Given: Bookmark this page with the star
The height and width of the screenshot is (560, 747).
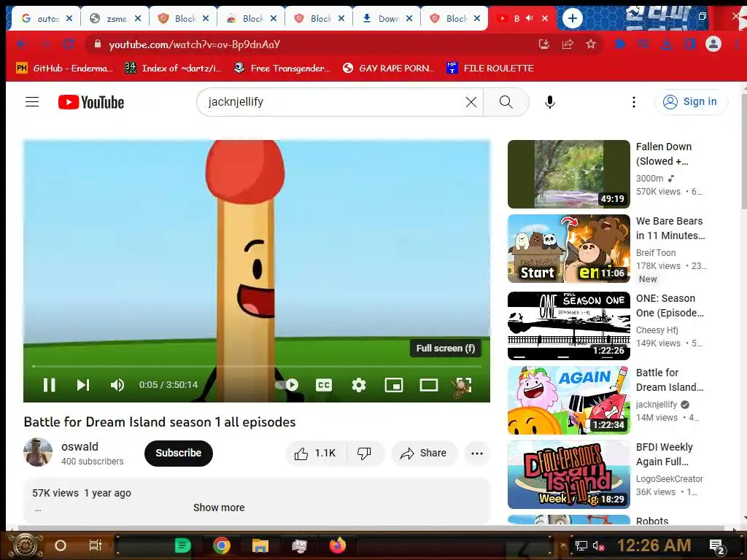Looking at the screenshot, I should pyautogui.click(x=591, y=44).
